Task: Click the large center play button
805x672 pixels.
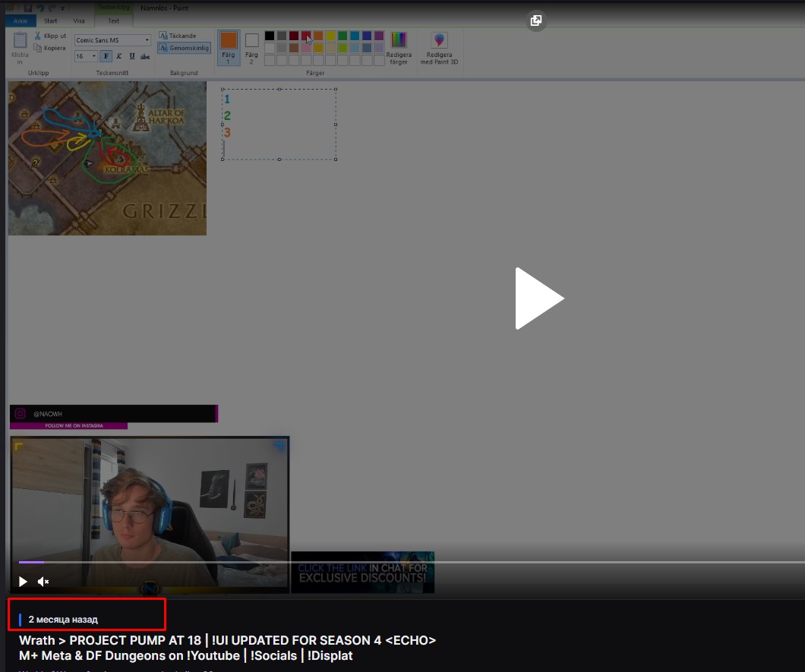Action: click(x=539, y=298)
